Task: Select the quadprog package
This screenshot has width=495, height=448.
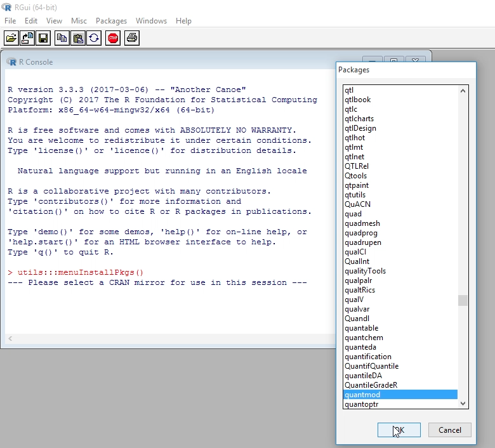Action: pyautogui.click(x=400, y=233)
